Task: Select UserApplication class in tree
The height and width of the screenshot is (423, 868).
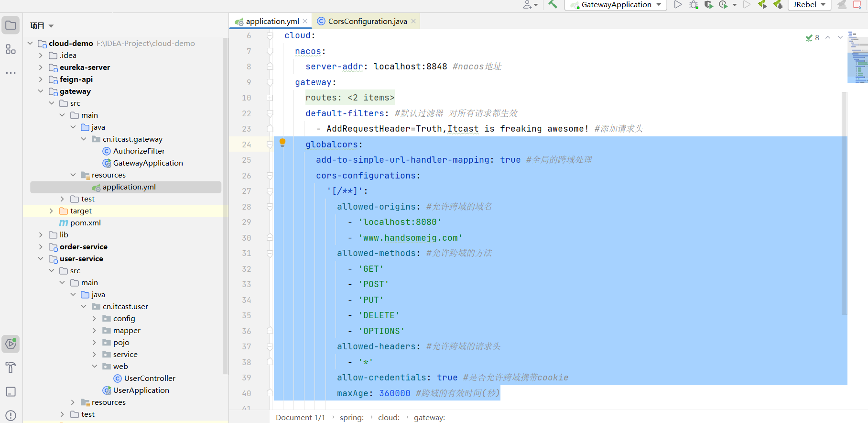Action: click(136, 390)
